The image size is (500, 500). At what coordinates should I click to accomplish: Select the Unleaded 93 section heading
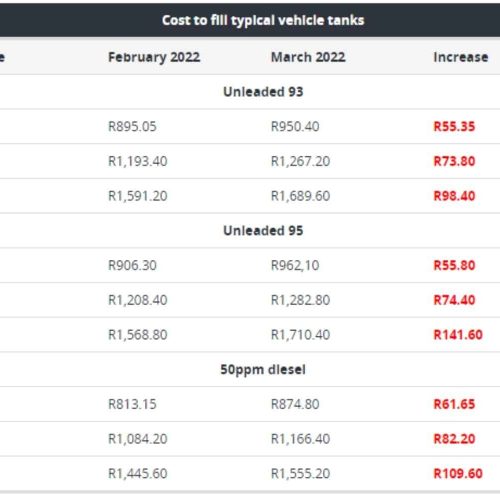(263, 92)
